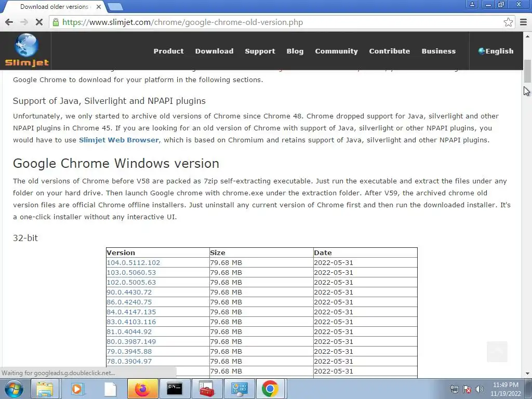Viewport: 532px width, 399px height.
Task: Click the scrollbar up arrow
Action: 527,36
